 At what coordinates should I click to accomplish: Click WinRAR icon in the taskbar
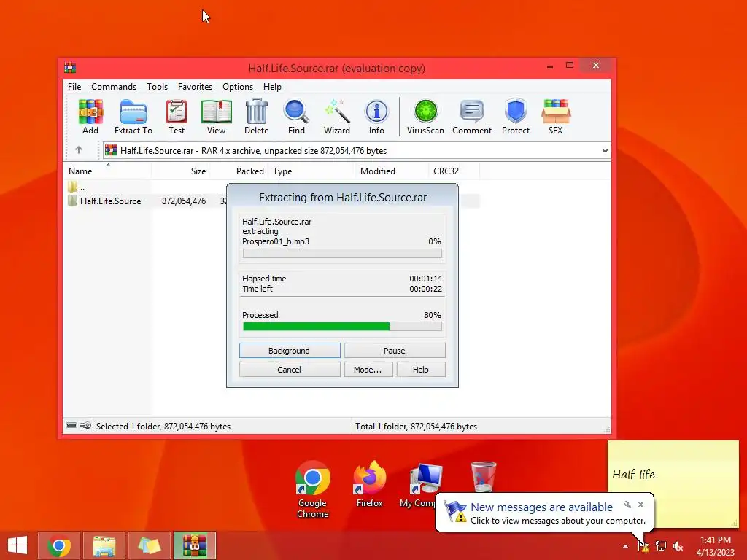click(x=194, y=545)
